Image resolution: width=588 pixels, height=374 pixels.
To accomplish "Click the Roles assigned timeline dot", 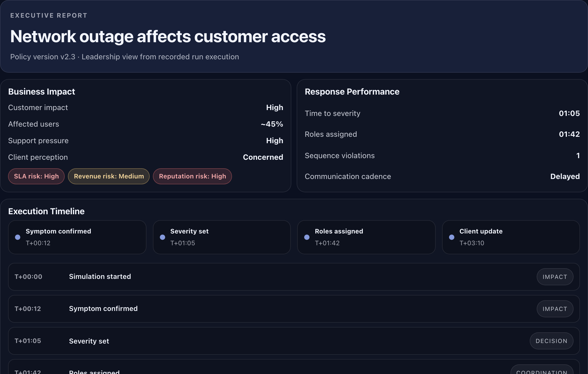I will [307, 237].
